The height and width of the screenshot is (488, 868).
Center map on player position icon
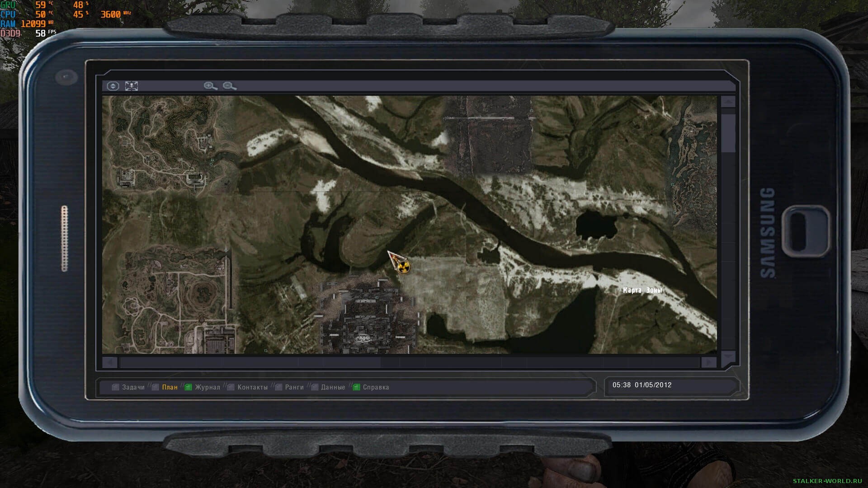click(x=132, y=86)
